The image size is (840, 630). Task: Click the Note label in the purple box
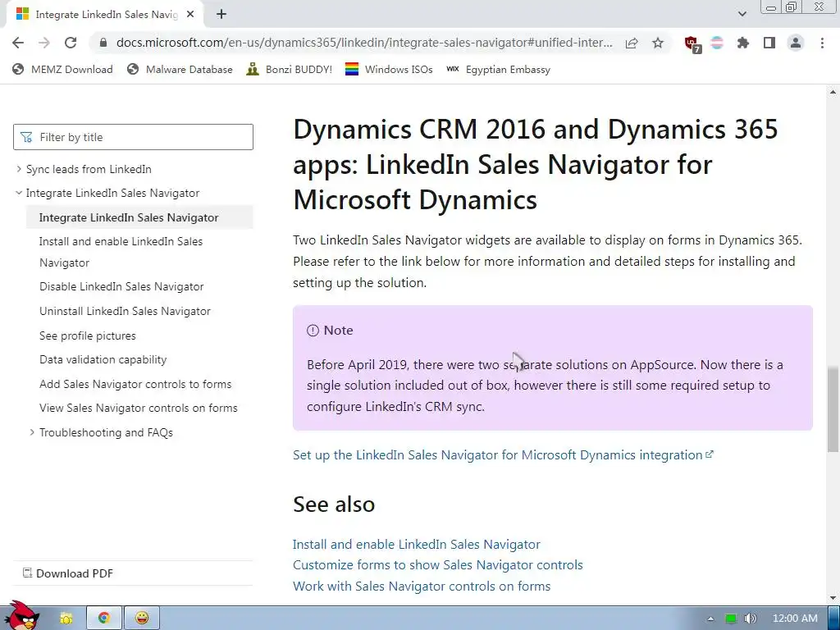pyautogui.click(x=338, y=331)
